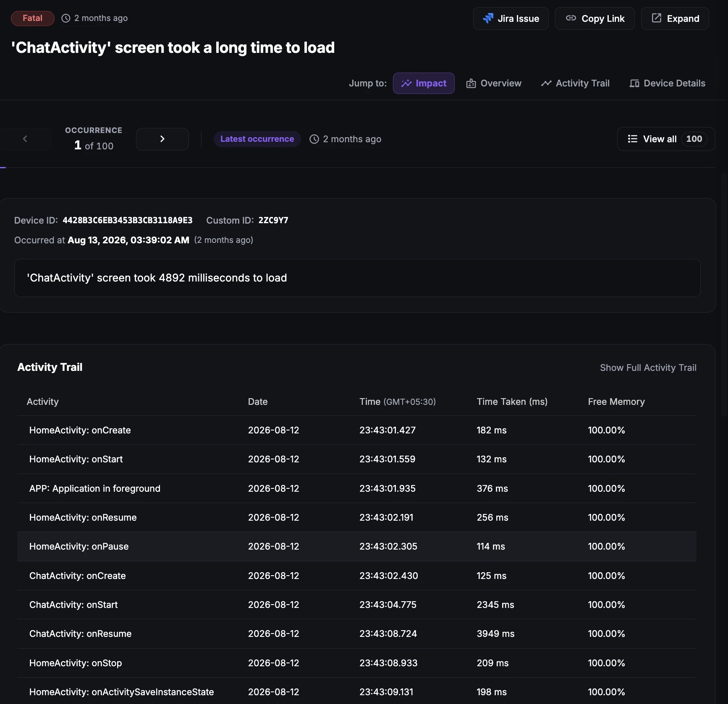The image size is (728, 704).
Task: Click the Activity Trail trend-line icon
Action: point(546,83)
